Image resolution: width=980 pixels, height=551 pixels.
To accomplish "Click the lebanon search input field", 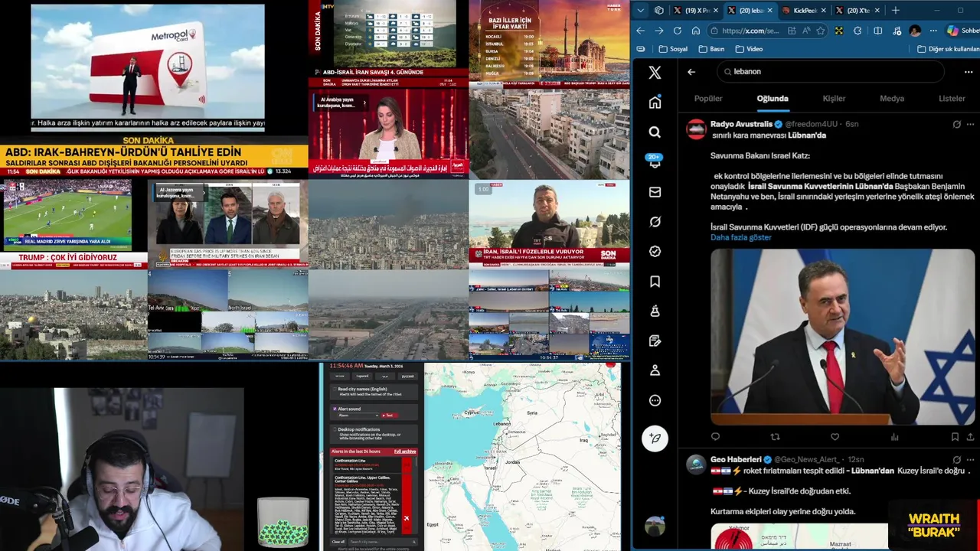I will point(831,72).
